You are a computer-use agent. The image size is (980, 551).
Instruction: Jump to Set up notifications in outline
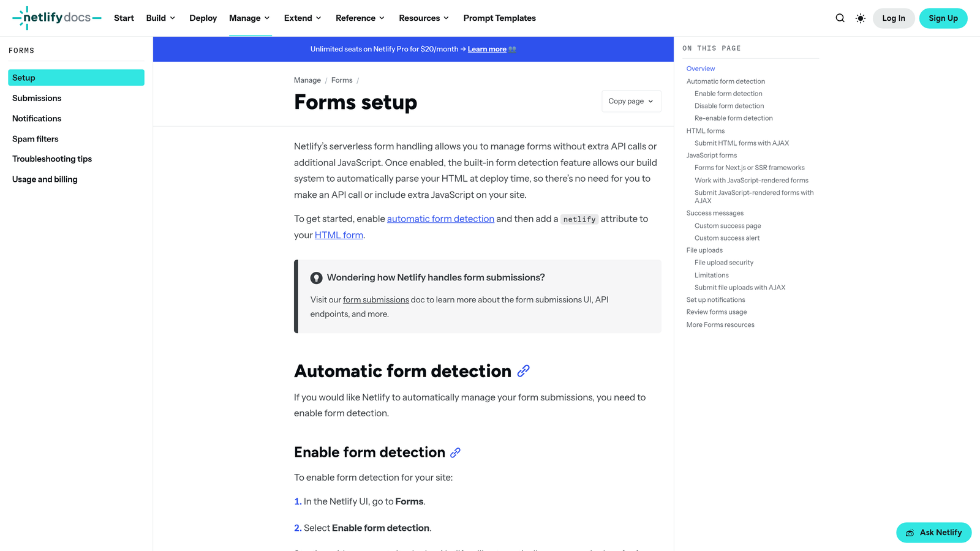click(716, 300)
